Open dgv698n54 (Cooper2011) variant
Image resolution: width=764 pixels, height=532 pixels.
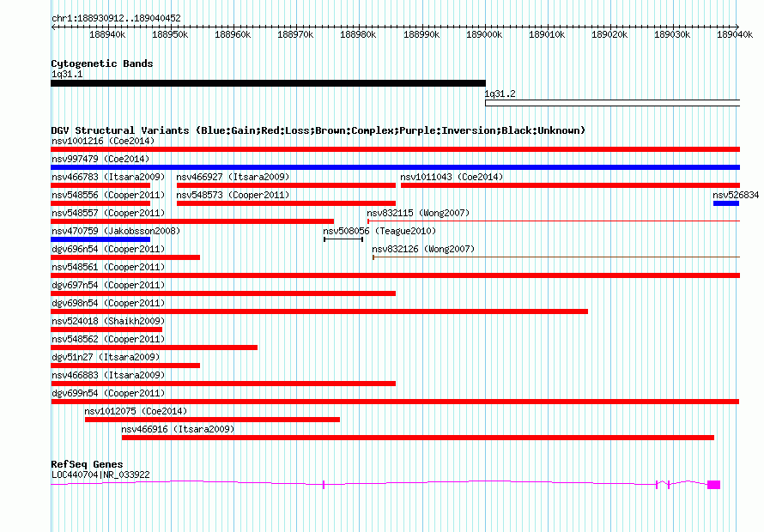[108, 303]
